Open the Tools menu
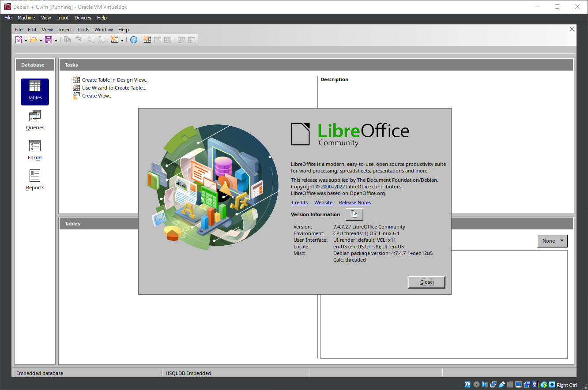The height and width of the screenshot is (390, 588). coord(83,30)
